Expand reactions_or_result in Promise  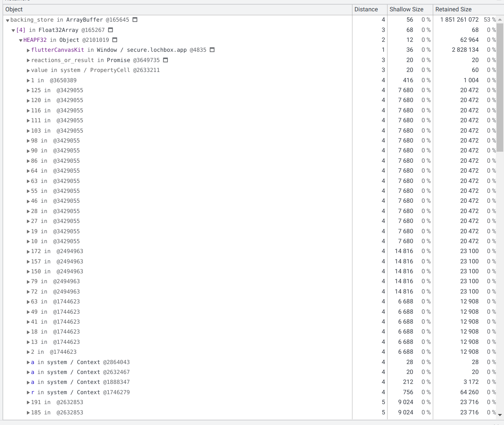[28, 60]
